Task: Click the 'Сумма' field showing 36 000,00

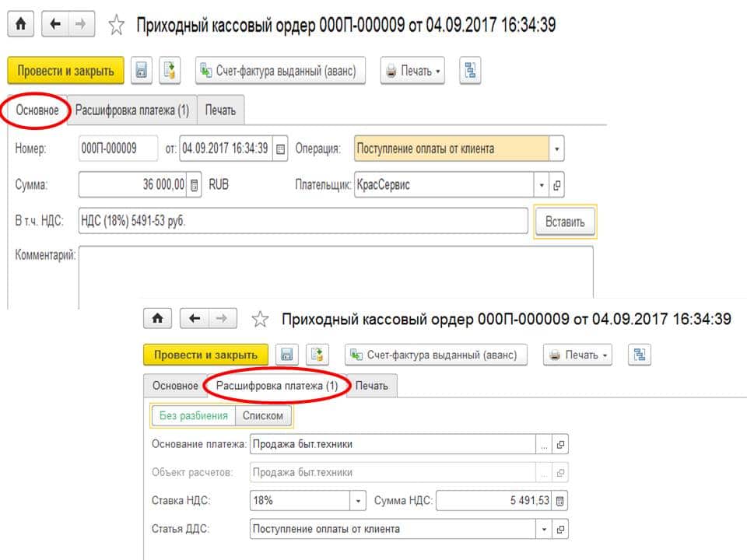Action: click(133, 184)
